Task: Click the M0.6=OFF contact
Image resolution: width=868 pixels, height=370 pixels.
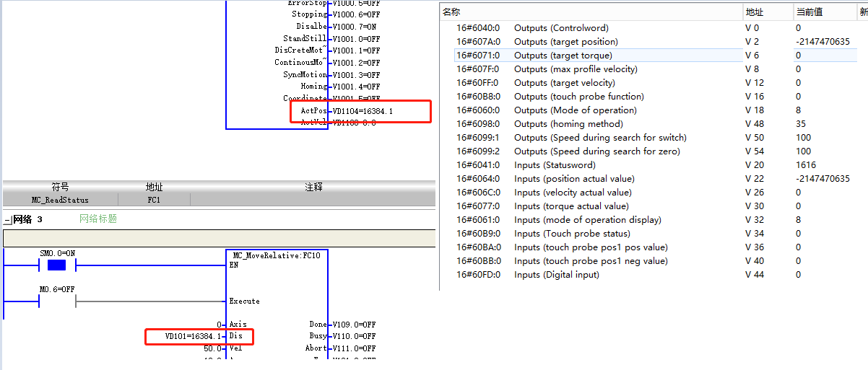Action: [56, 301]
